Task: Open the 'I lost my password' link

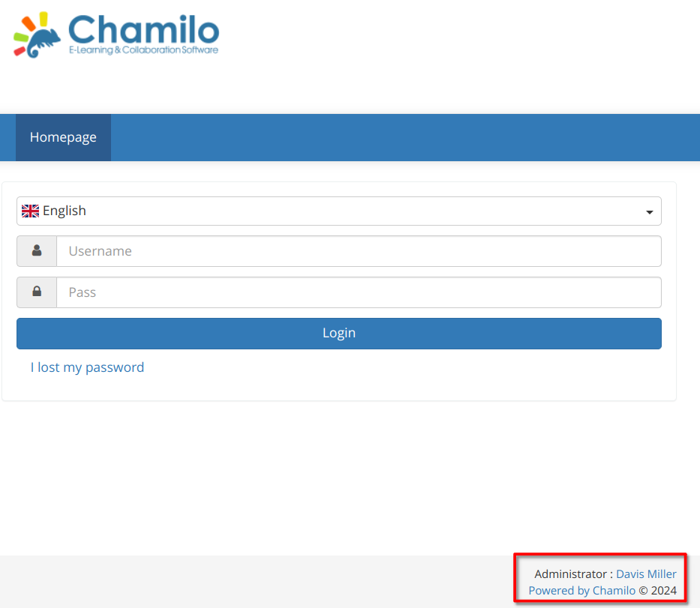Action: pyautogui.click(x=87, y=367)
